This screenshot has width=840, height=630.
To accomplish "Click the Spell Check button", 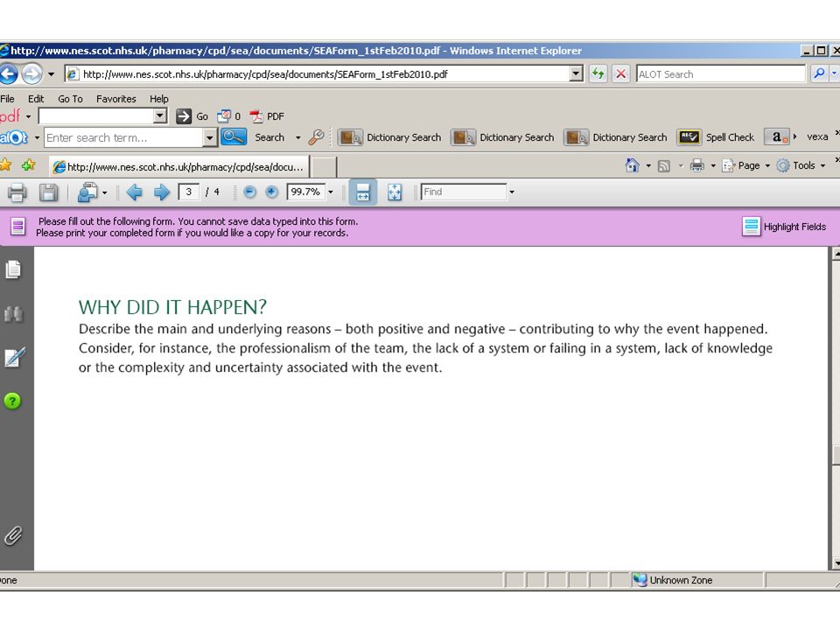I will point(717,137).
